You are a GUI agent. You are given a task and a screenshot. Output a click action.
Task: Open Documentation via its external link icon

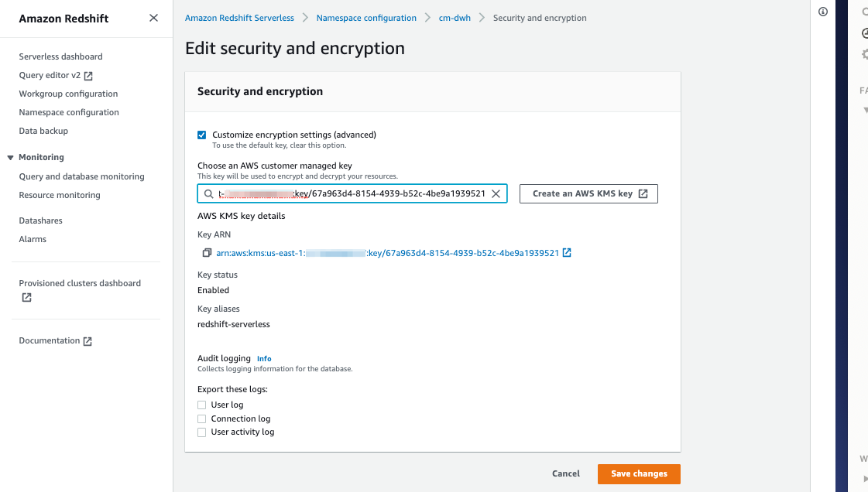tap(87, 340)
